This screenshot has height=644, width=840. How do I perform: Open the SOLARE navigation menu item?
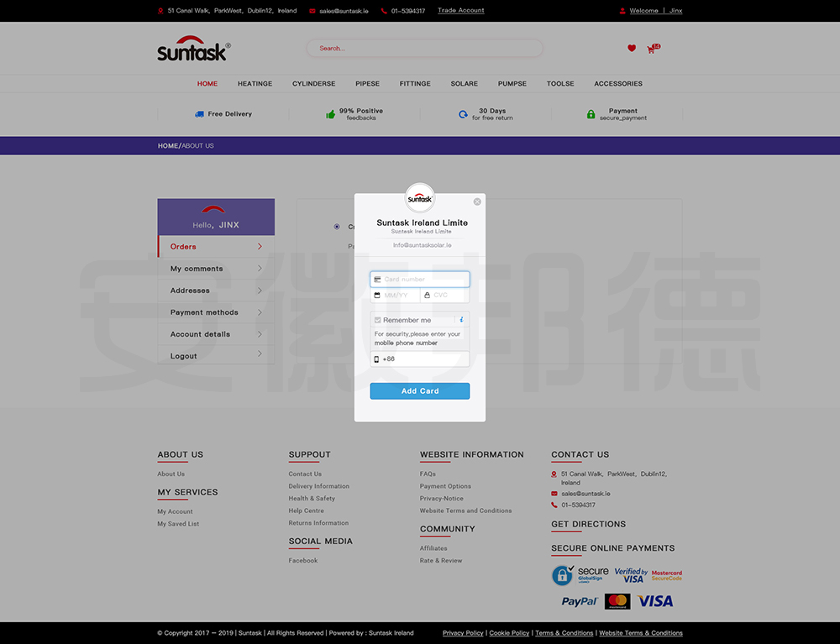pos(464,84)
